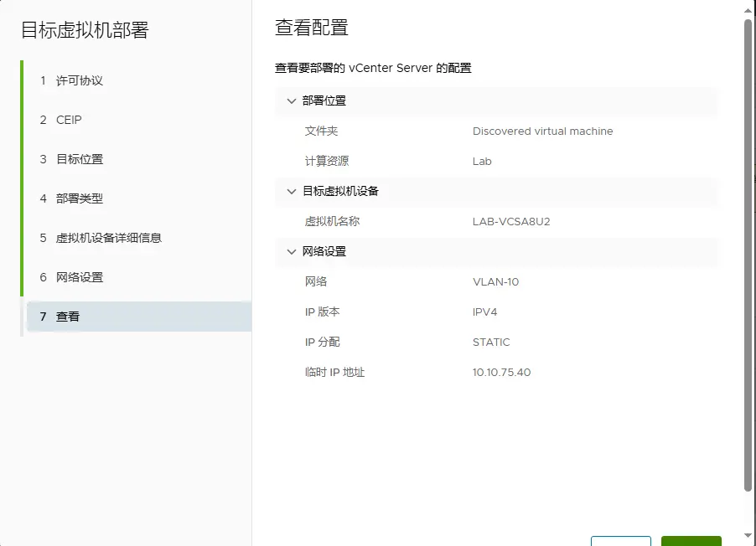This screenshot has width=756, height=546.
Task: Click the VM name LAB-VCSA8U2 value
Action: pyautogui.click(x=511, y=222)
